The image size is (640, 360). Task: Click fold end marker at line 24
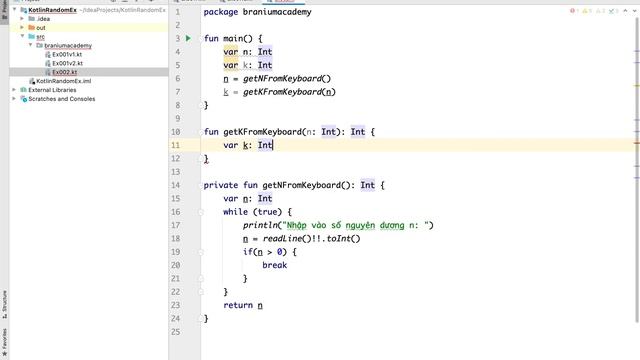201,318
